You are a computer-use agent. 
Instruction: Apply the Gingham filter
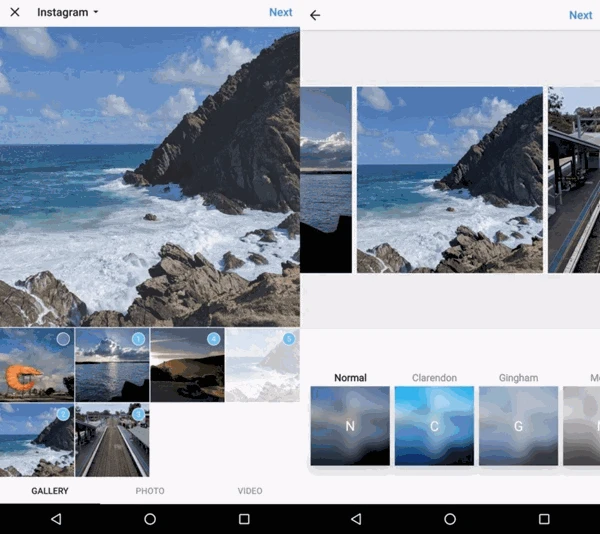518,425
